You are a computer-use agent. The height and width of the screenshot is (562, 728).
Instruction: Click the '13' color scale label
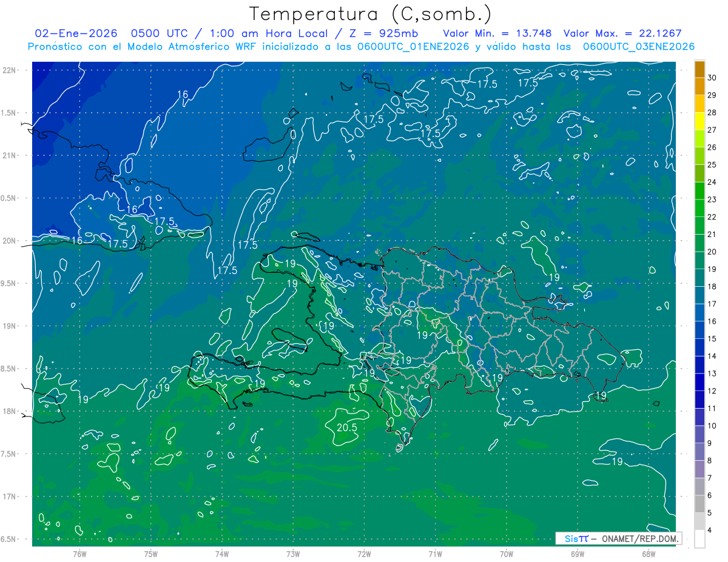coord(712,373)
